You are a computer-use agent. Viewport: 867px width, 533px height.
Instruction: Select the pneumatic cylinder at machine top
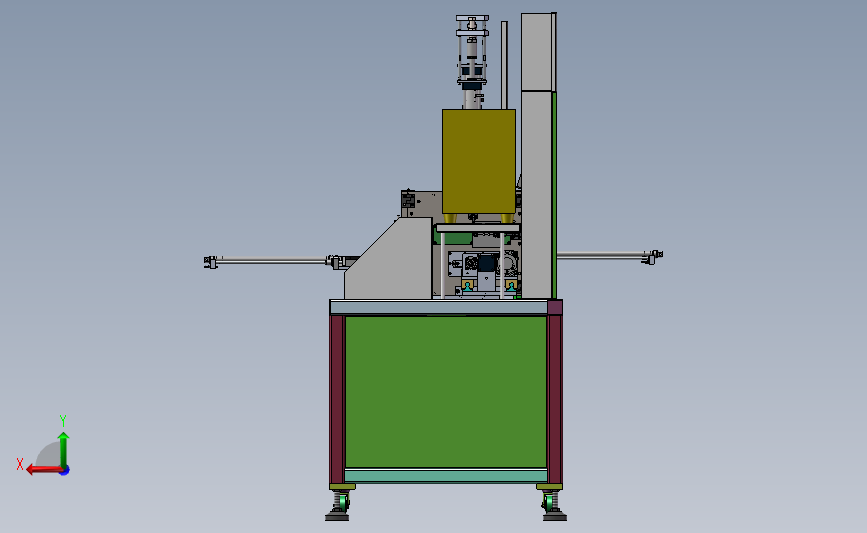tap(472, 61)
